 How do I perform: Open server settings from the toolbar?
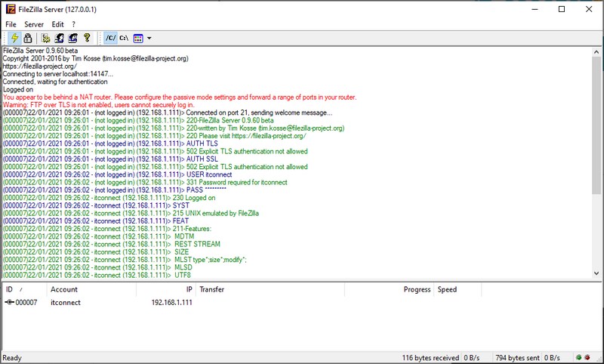tap(46, 38)
